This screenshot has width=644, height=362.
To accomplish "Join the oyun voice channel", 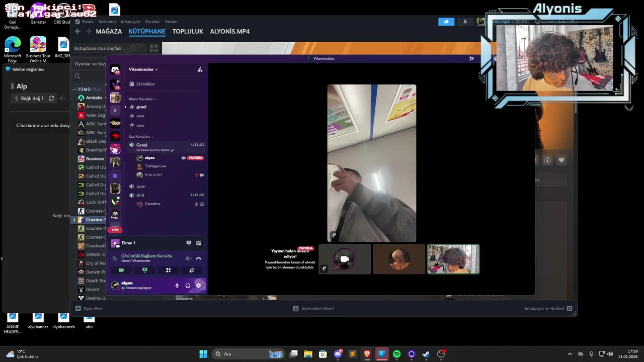I will tap(140, 187).
